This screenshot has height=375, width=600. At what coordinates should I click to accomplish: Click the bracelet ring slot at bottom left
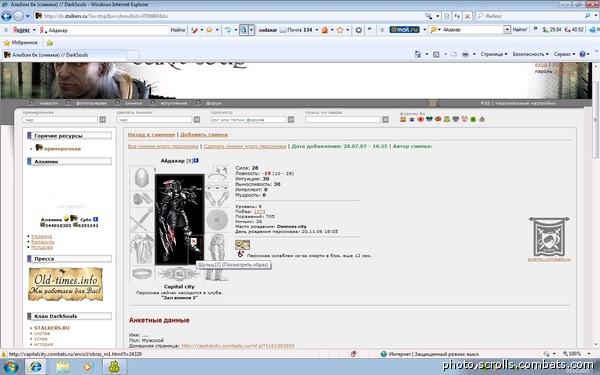point(142,274)
